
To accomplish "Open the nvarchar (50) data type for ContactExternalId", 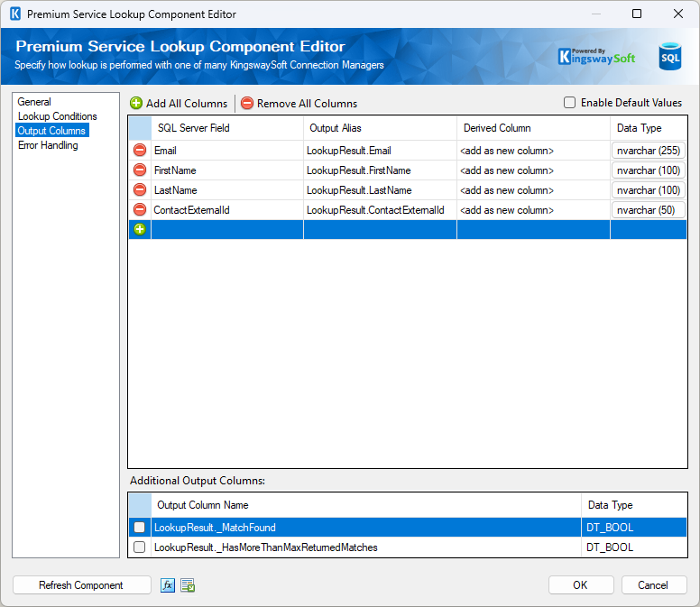I will tap(649, 210).
